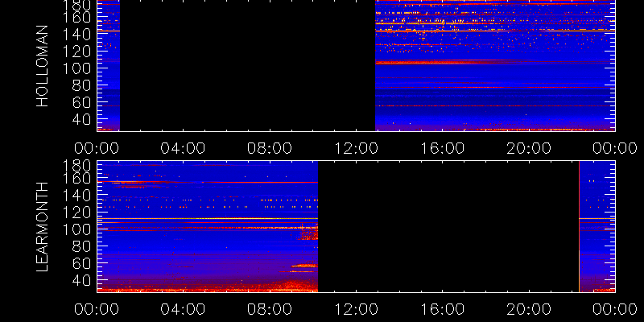Select the 60 tick label on the Holloman plot
644x322 pixels.
point(81,102)
